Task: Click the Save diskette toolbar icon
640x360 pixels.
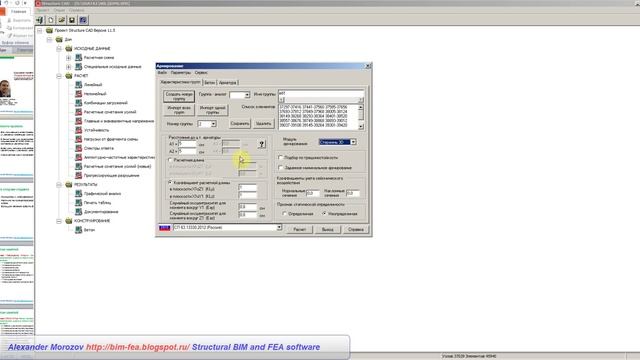Action: point(72,20)
